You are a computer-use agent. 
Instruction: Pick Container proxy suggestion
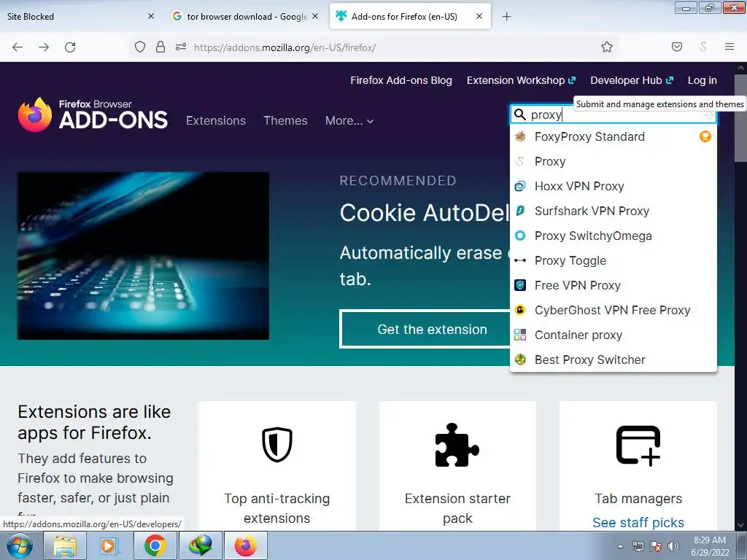[613, 335]
